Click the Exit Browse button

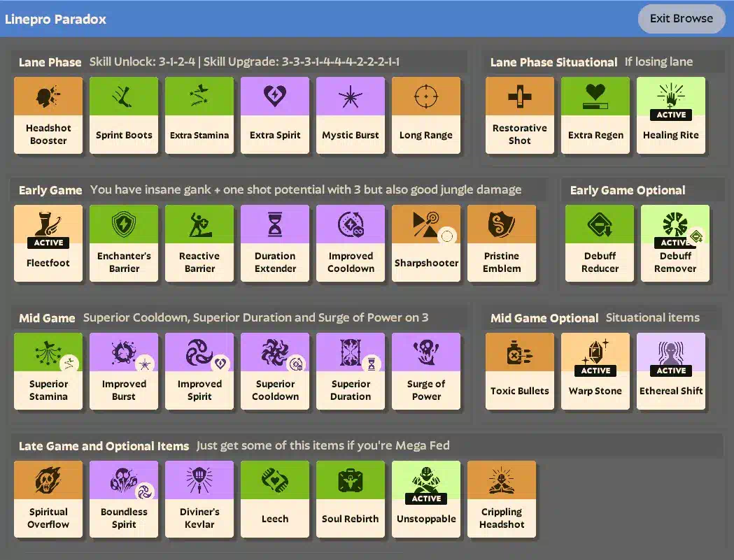click(681, 19)
